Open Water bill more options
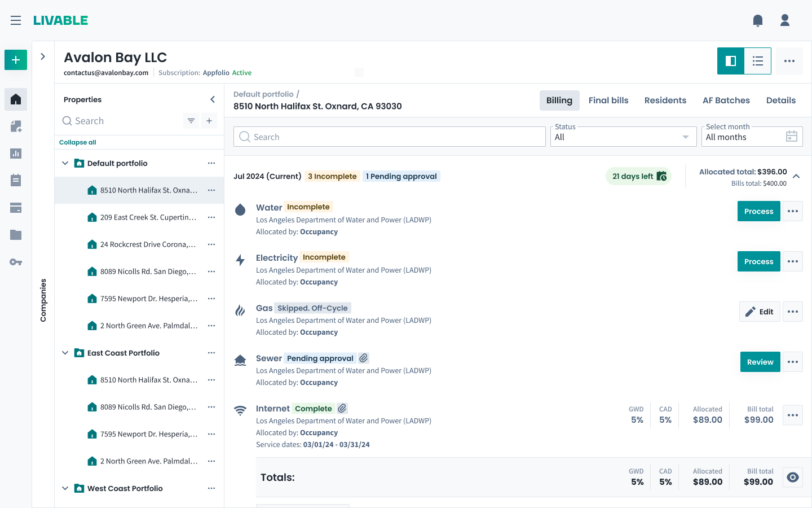Viewport: 812px width, 508px height. [793, 211]
